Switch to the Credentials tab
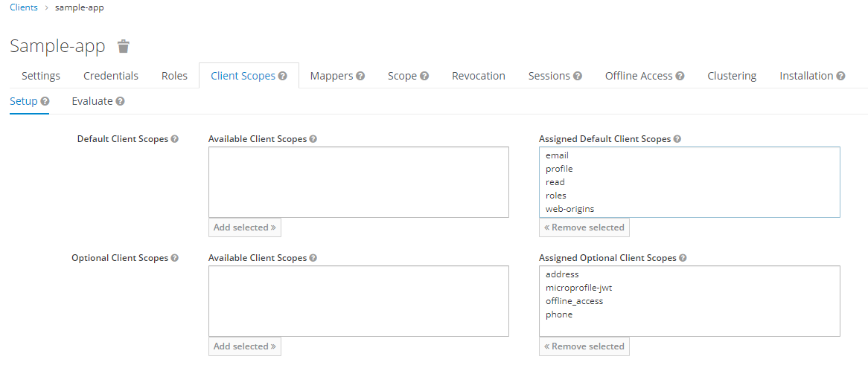The height and width of the screenshot is (368, 868). [111, 76]
